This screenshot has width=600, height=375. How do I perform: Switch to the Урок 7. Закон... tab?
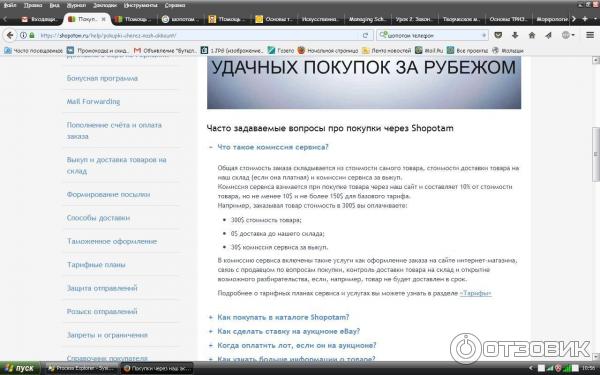point(414,19)
